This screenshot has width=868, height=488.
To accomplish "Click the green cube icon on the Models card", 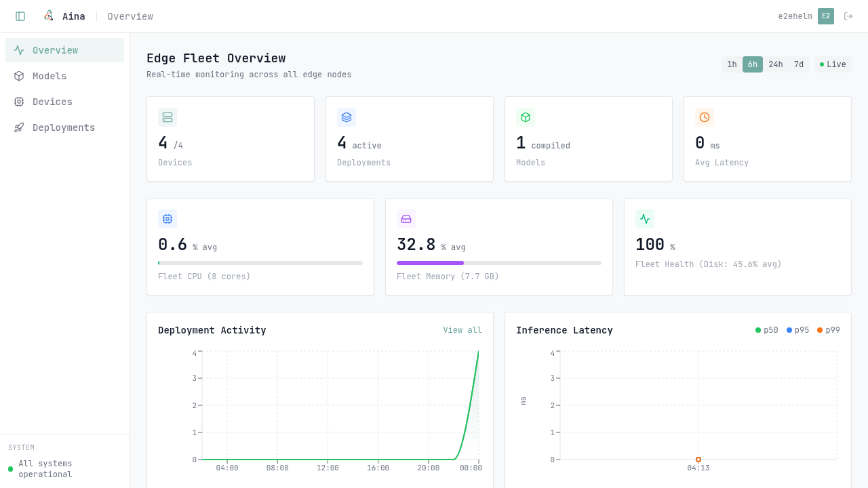I will click(526, 117).
